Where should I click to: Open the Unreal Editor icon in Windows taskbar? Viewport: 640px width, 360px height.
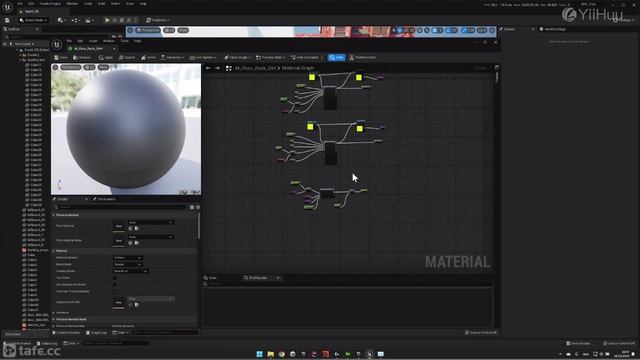tap(369, 354)
